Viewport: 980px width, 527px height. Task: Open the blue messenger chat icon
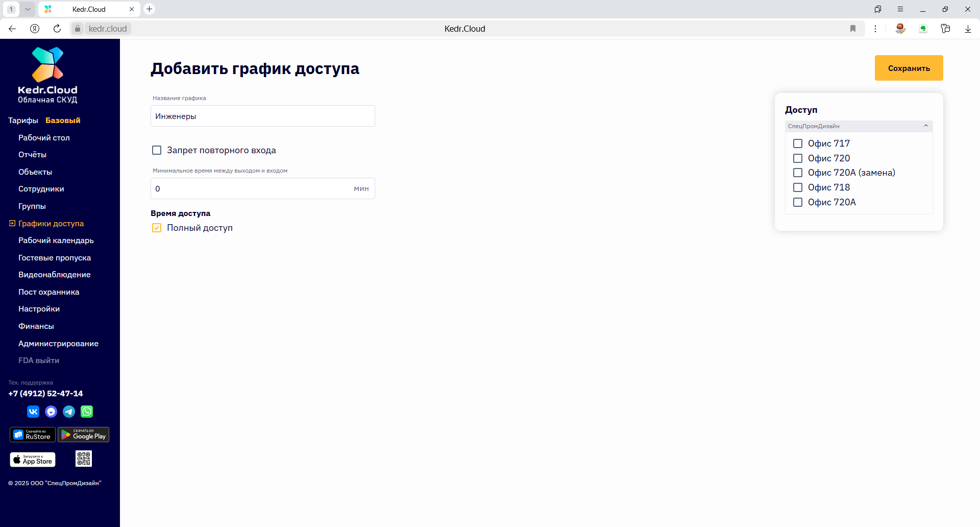coord(51,412)
